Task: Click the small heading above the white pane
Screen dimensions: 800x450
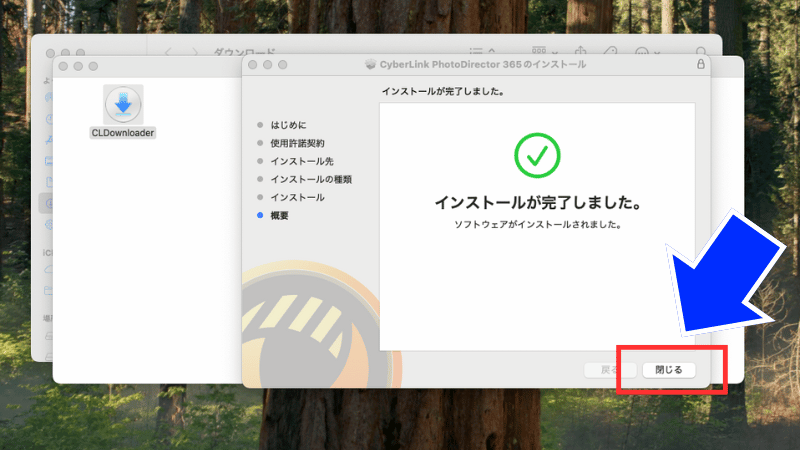Action: (x=443, y=92)
